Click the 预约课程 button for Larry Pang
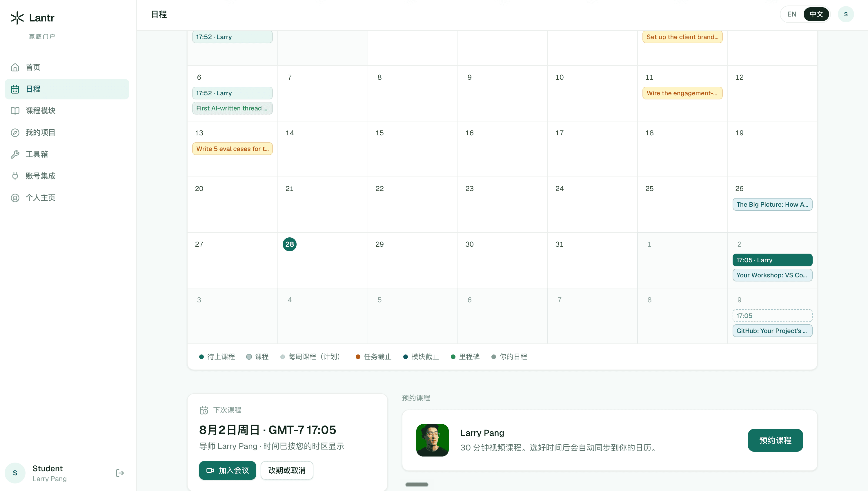 pos(775,440)
